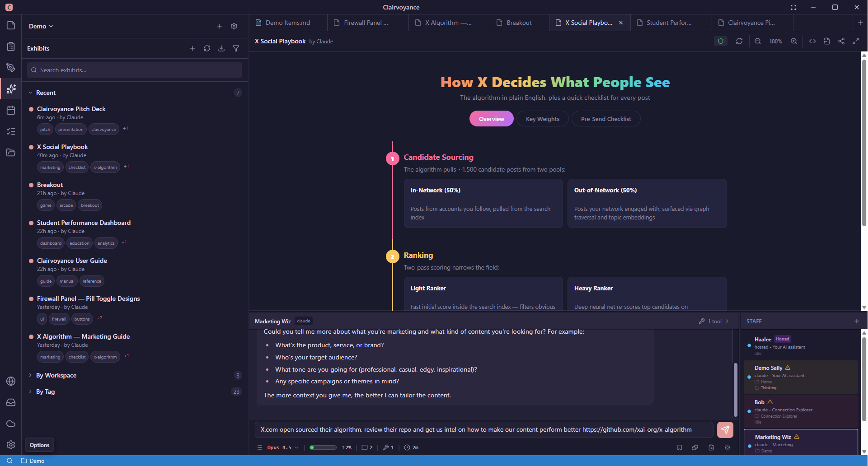Expand the By Workspace section
This screenshot has height=466, width=868.
56,375
